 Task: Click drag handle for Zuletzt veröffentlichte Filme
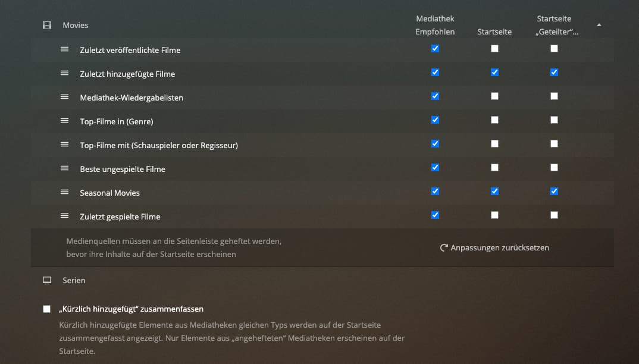click(65, 49)
